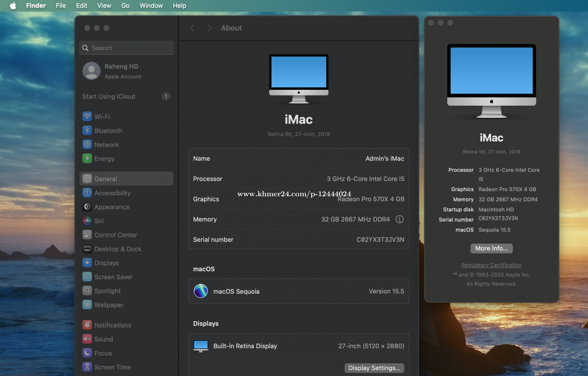588x376 pixels.
Task: Go back with the left chevron
Action: tap(192, 28)
